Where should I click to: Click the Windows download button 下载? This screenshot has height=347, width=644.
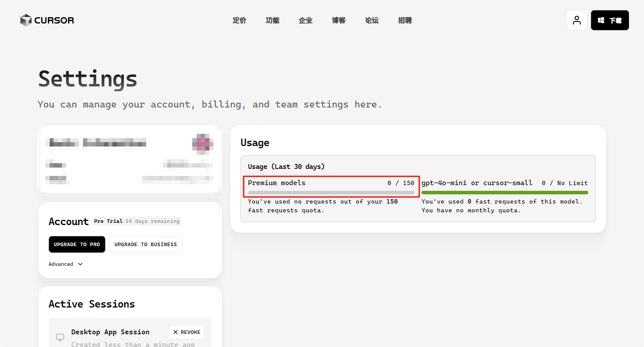click(x=610, y=20)
